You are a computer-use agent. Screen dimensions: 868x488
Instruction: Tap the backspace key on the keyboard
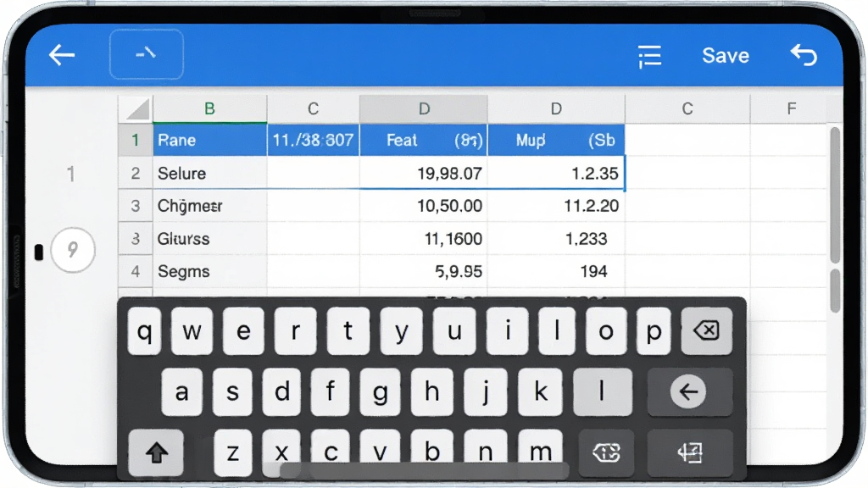coord(706,331)
